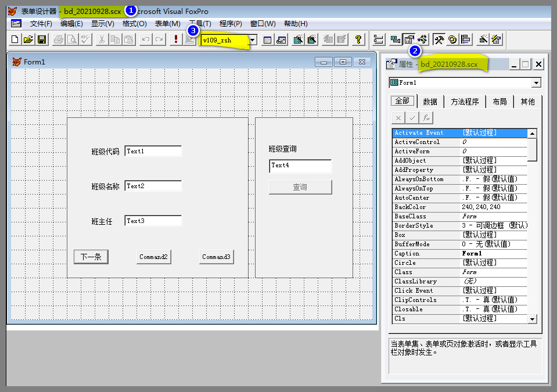Click the Print icon in toolbar
Image resolution: width=557 pixels, height=392 pixels.
click(x=59, y=39)
